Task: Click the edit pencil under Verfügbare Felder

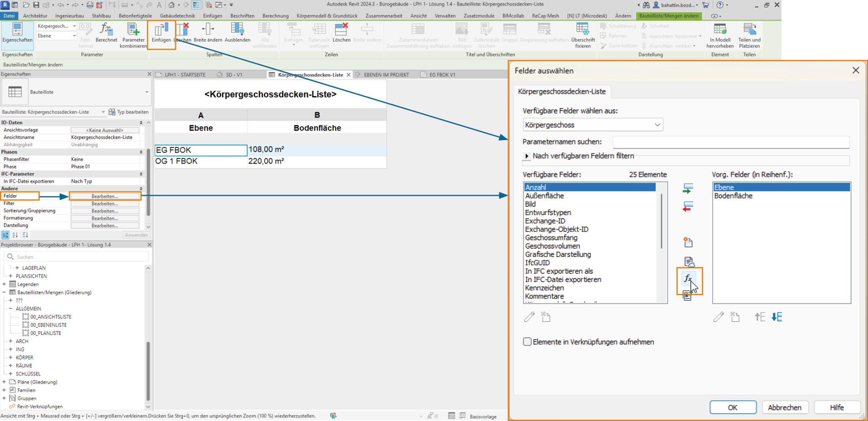Action: pos(530,317)
